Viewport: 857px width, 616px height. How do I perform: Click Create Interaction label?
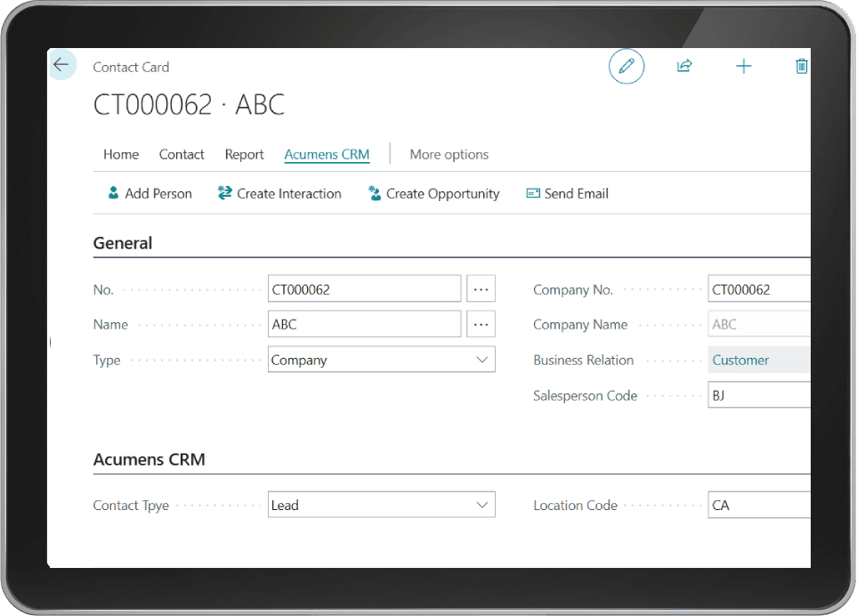pyautogui.click(x=289, y=193)
